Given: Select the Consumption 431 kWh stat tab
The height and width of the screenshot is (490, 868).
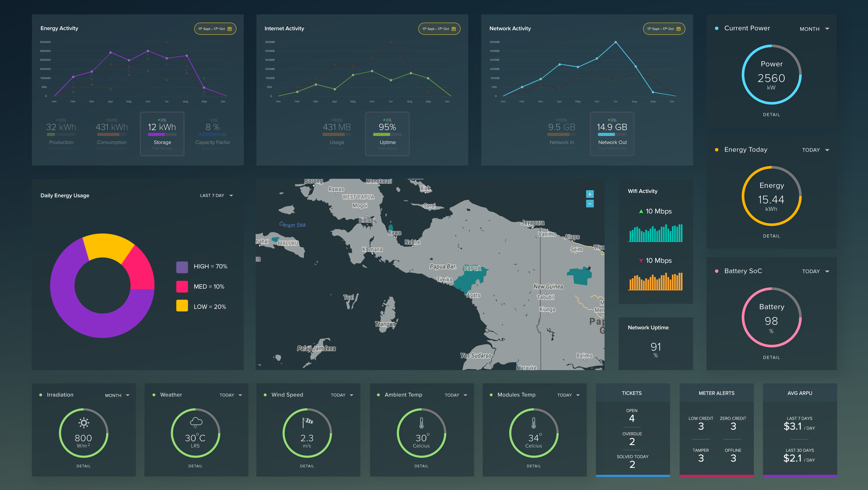Looking at the screenshot, I should tap(112, 134).
